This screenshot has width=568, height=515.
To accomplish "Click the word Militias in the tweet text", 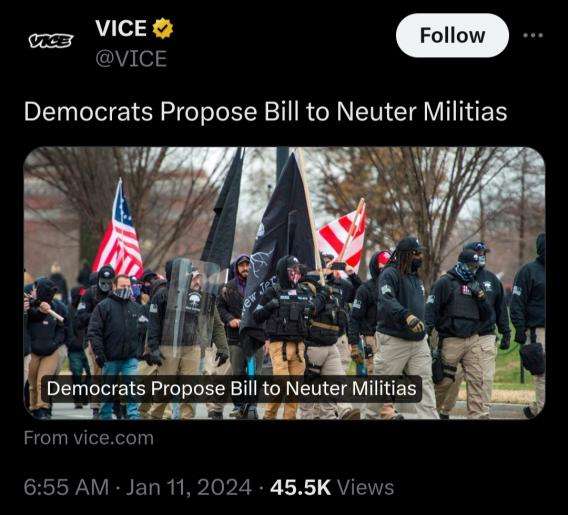I will (465, 112).
